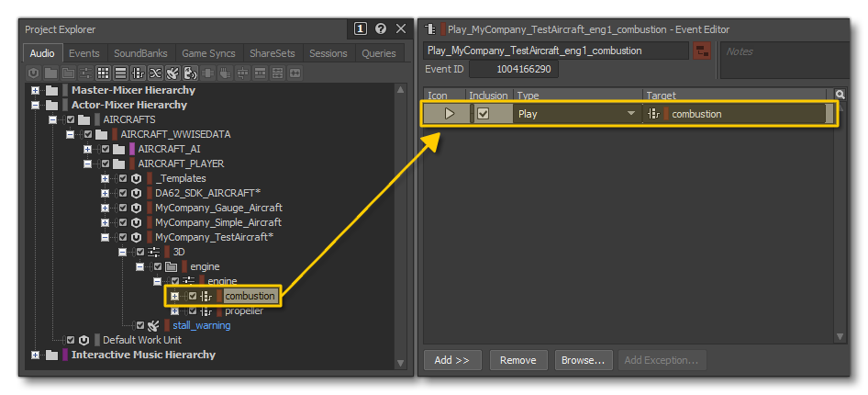
Task: Click the event references icon beside name field
Action: 701,51
